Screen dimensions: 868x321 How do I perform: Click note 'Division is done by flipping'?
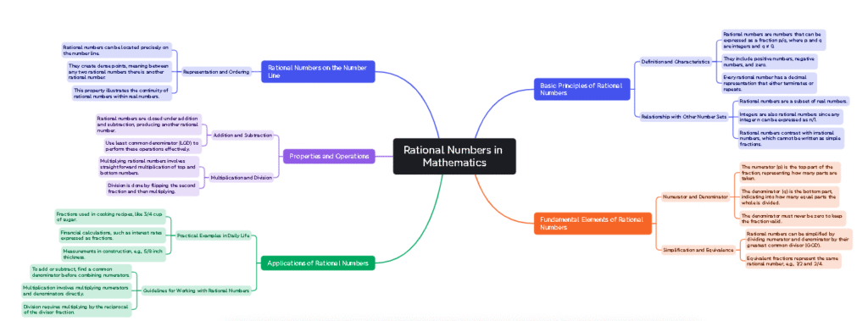pos(153,188)
